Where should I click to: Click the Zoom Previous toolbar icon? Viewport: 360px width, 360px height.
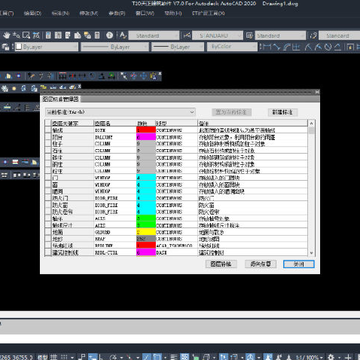coord(36,35)
